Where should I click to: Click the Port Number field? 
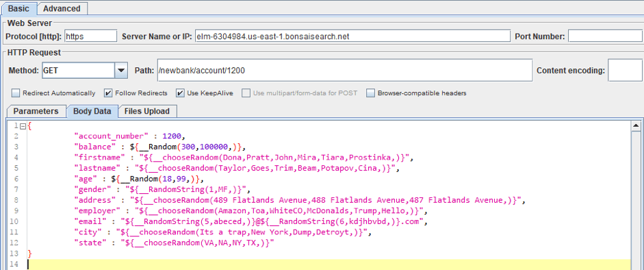coord(606,36)
